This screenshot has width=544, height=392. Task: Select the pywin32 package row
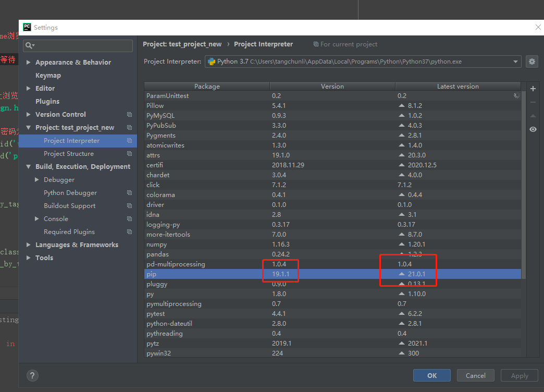point(332,353)
